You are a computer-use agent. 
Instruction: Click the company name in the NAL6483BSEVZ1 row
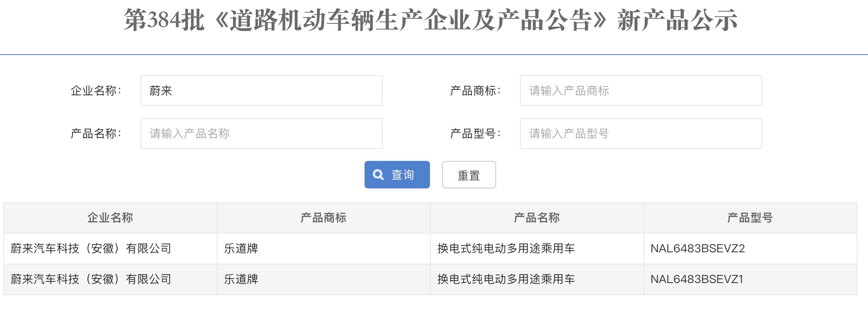(x=91, y=279)
